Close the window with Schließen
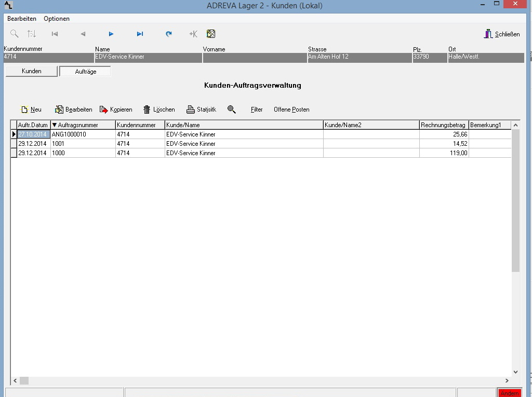The image size is (532, 397). pos(502,34)
